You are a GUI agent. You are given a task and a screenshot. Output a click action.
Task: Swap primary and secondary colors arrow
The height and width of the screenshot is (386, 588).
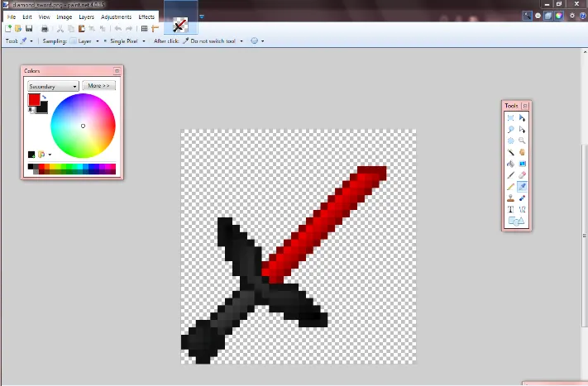[45, 97]
